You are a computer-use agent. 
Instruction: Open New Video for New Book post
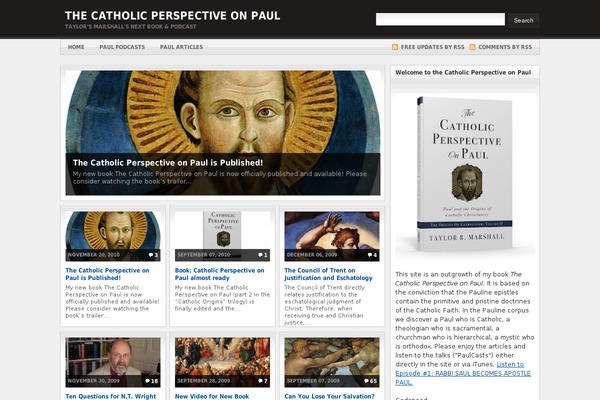pos(212,396)
